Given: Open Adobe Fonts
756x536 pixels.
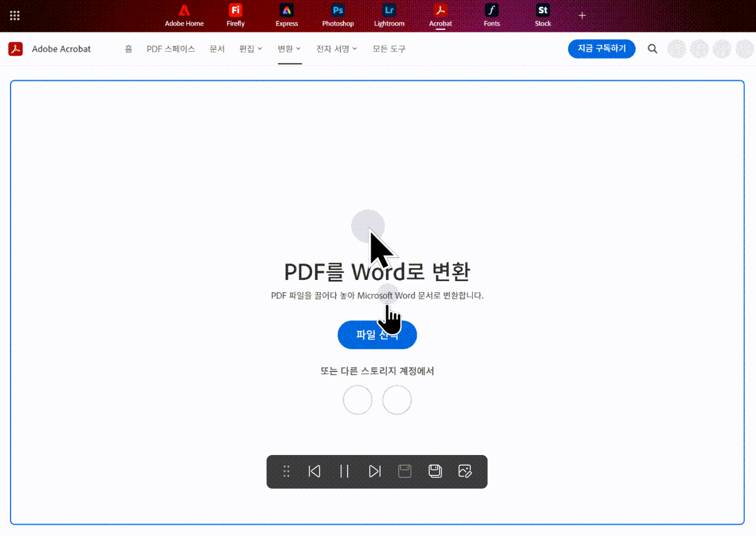Looking at the screenshot, I should coord(492,16).
